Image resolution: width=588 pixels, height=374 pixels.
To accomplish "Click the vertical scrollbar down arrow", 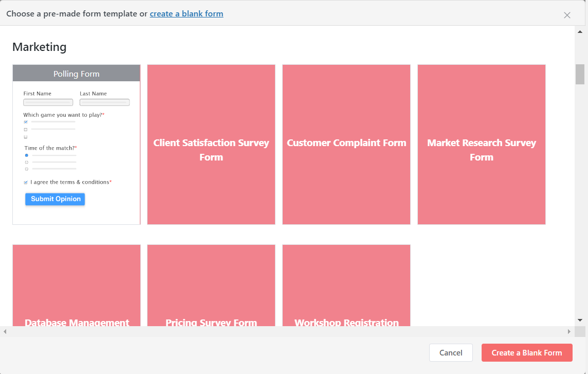I will 580,320.
